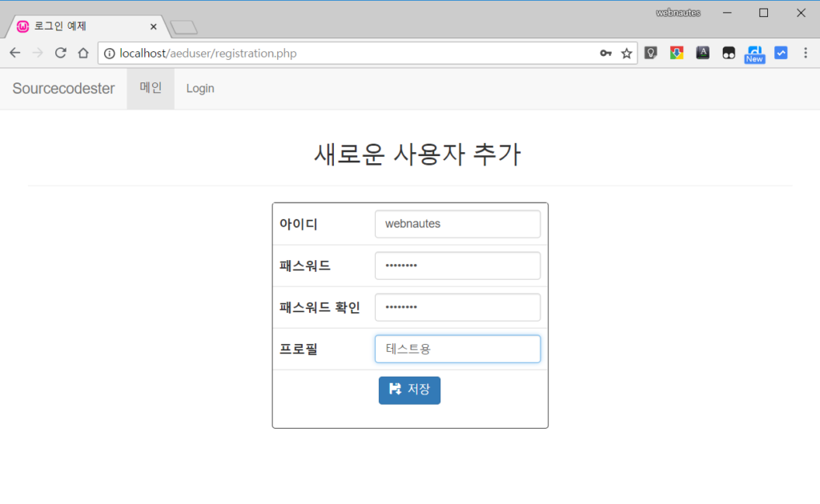Click the blue extension with New badge
Screen dimensions: 820x504
tap(754, 53)
